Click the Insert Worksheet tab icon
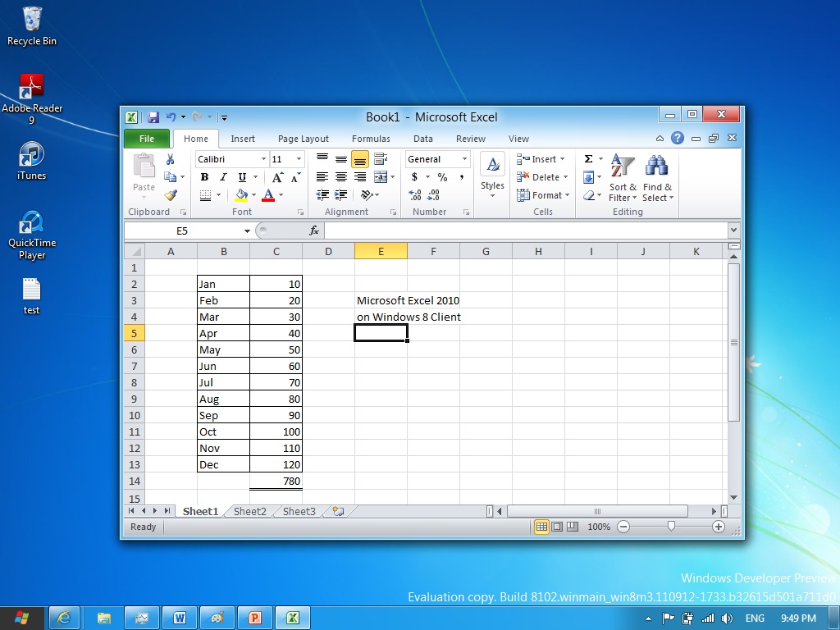This screenshot has width=840, height=630. (338, 511)
